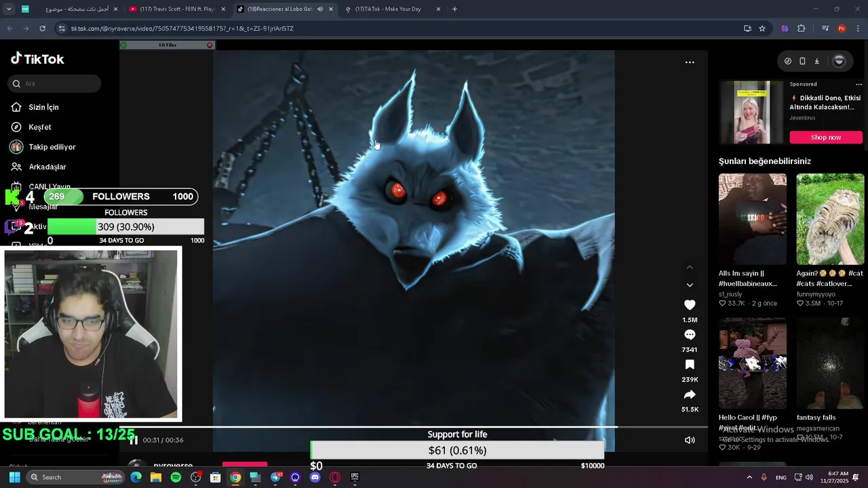The image size is (868, 488).
Task: Show hidden system tray icons
Action: coord(749,477)
